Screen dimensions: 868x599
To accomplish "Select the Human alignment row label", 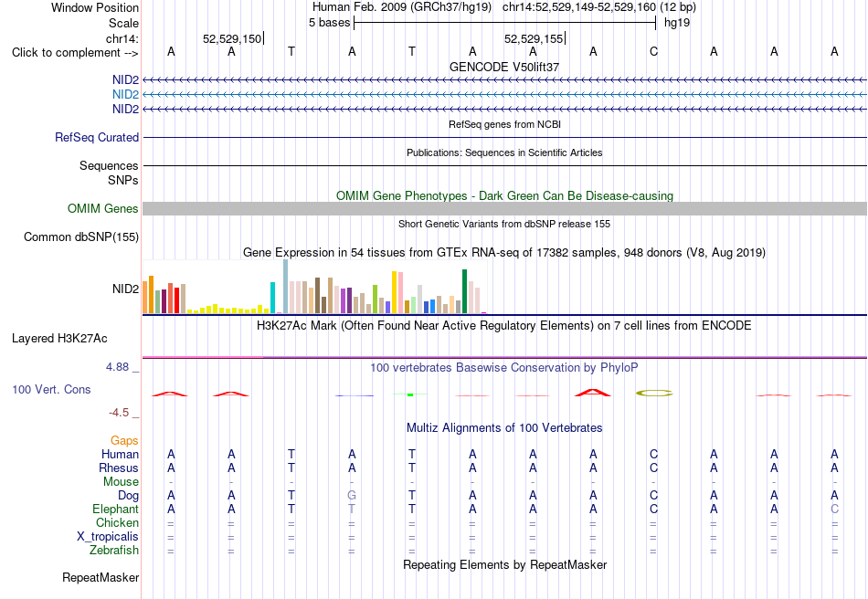I will tap(120, 454).
